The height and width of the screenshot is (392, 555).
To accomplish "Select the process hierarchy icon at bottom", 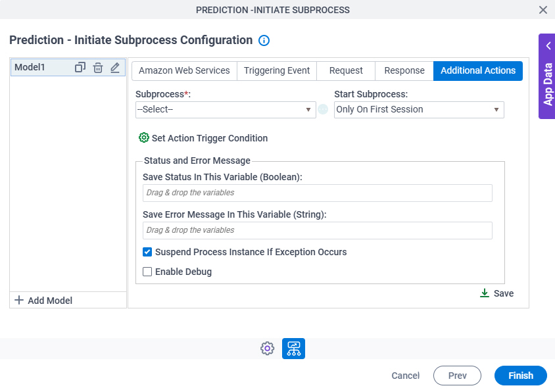I will pyautogui.click(x=293, y=349).
